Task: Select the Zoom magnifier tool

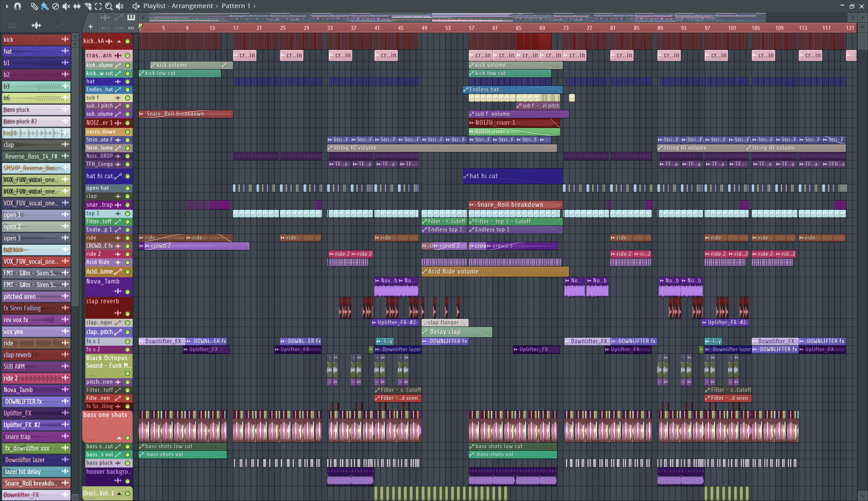Action: coord(109,6)
